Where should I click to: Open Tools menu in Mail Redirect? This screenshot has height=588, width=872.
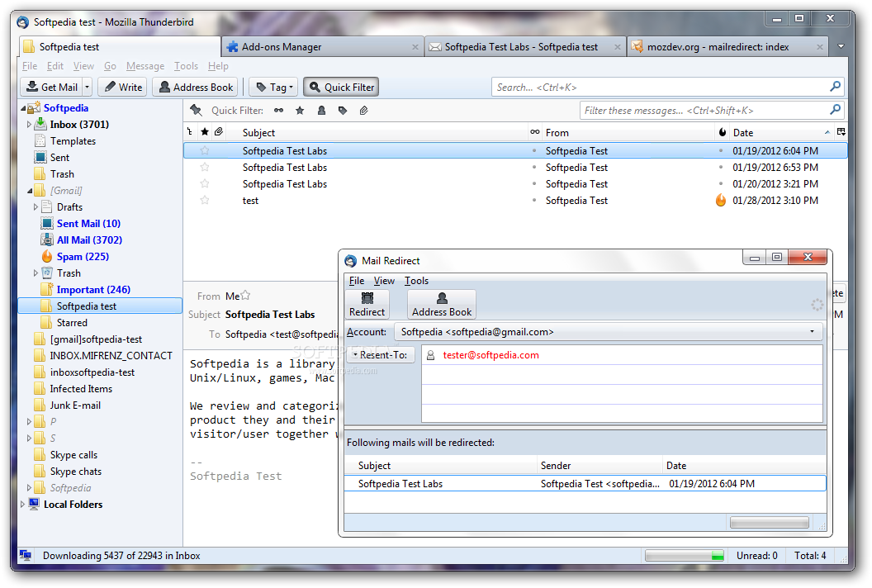pos(416,281)
